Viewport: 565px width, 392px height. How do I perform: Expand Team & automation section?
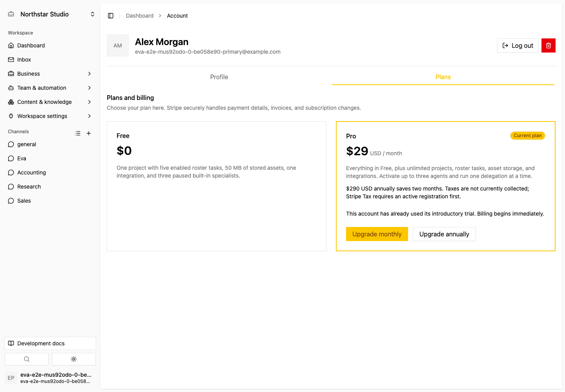[x=50, y=88]
